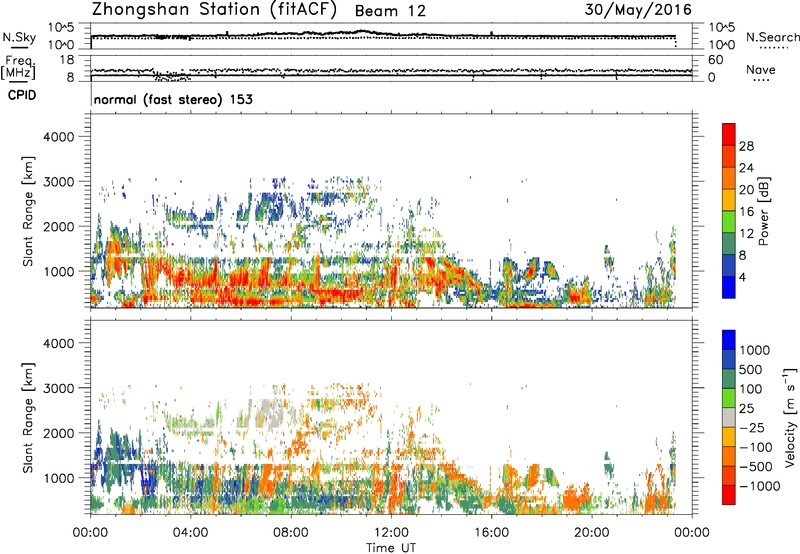
Task: Click the "24" label on Power colorbar
Action: pos(746,168)
